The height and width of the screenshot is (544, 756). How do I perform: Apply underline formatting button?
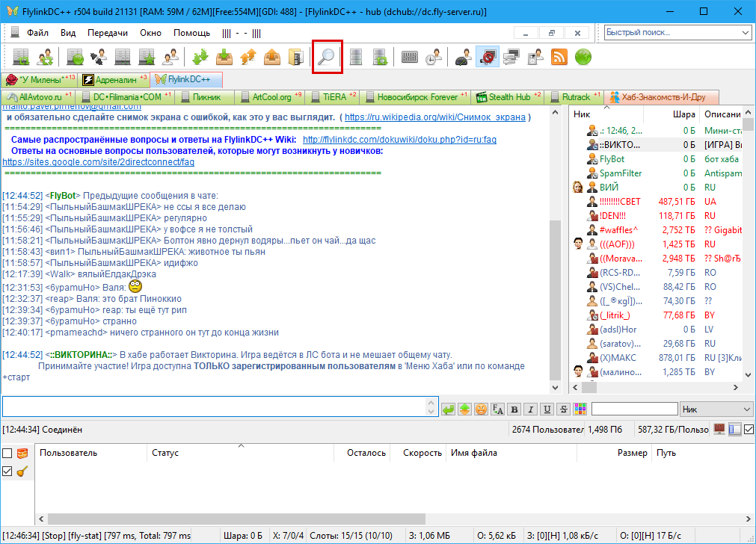coord(547,409)
